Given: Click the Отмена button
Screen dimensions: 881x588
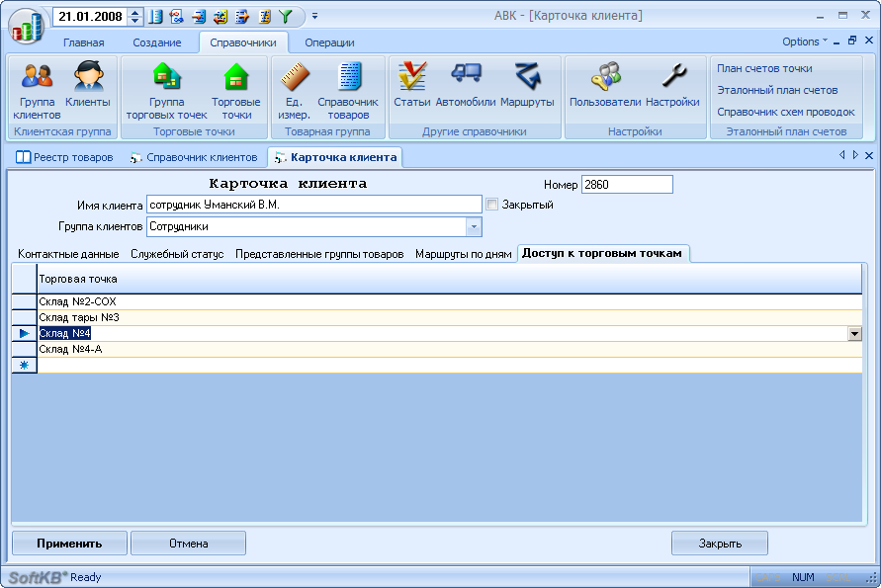Looking at the screenshot, I should pyautogui.click(x=189, y=544).
